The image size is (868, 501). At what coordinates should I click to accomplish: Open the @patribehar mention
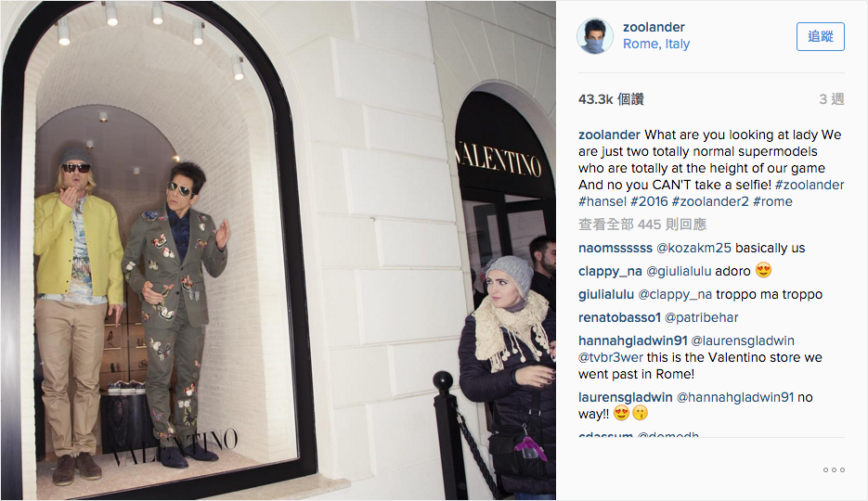[x=702, y=317]
